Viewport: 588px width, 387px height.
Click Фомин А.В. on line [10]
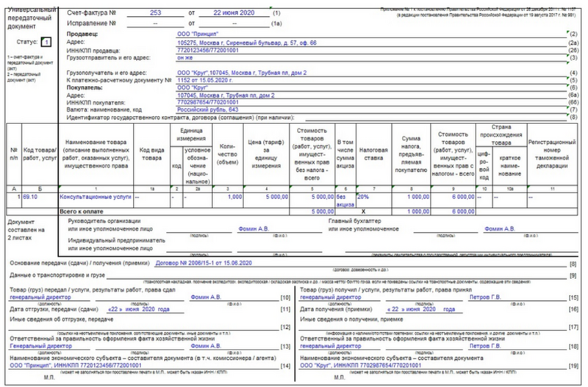[206, 297]
